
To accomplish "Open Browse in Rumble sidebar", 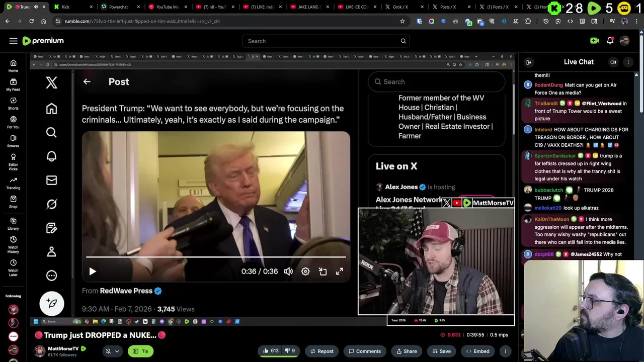I will point(13,141).
